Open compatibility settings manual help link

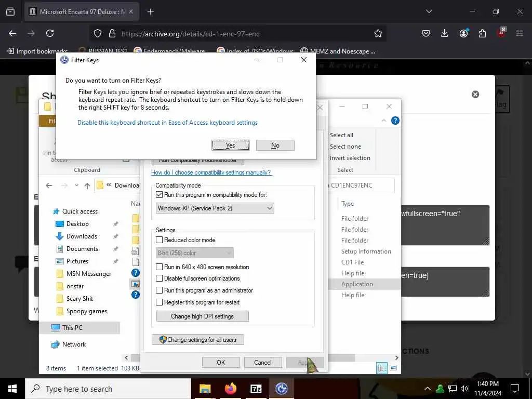click(x=211, y=172)
